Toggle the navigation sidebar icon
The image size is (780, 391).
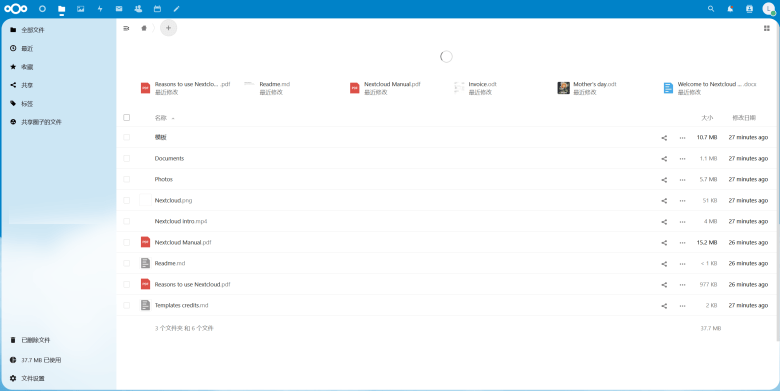pos(126,28)
